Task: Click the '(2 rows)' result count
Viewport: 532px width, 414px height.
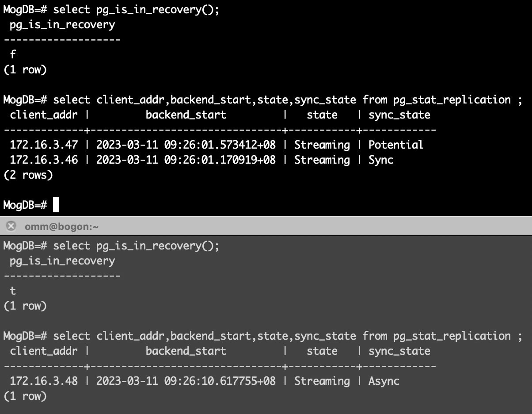Action: click(x=28, y=175)
